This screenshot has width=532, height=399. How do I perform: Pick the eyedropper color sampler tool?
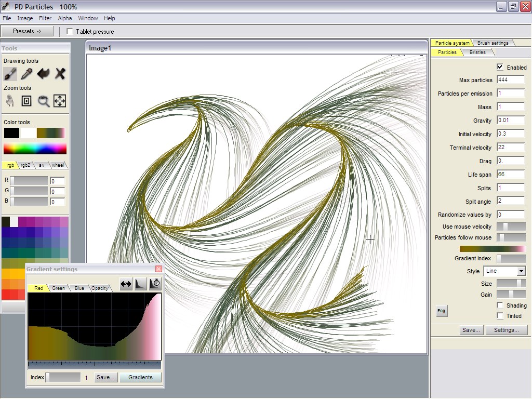point(26,74)
